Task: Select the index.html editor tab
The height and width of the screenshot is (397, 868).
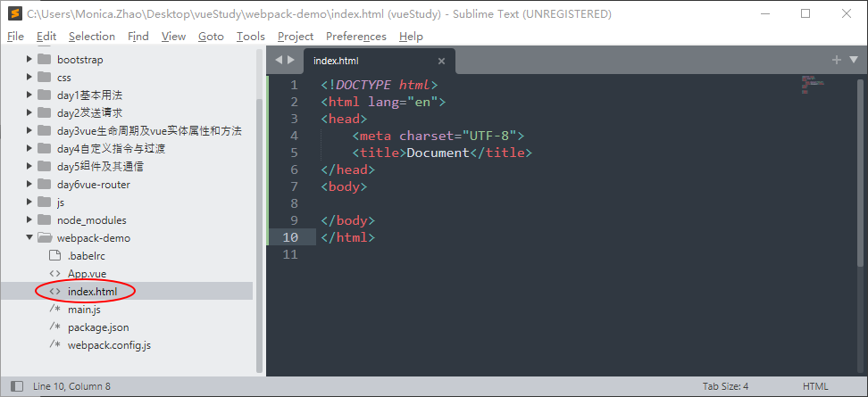Action: tap(380, 61)
